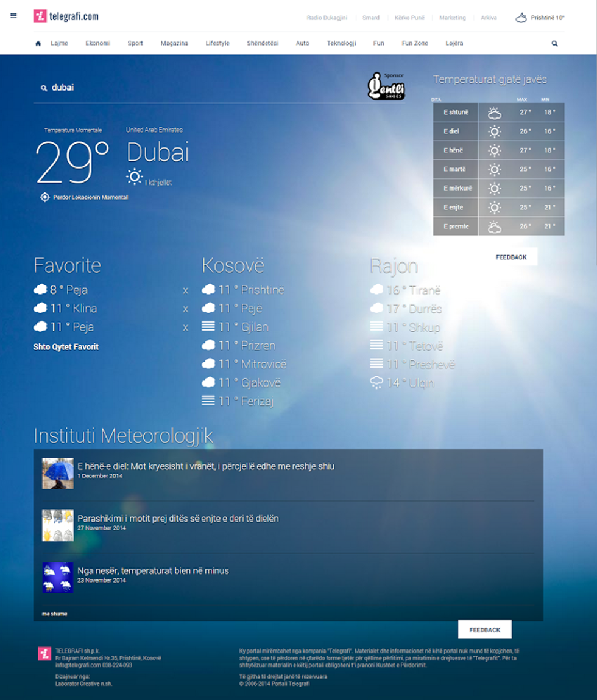Remove Klina from Favorite with the x
The height and width of the screenshot is (700, 597).
pos(185,309)
